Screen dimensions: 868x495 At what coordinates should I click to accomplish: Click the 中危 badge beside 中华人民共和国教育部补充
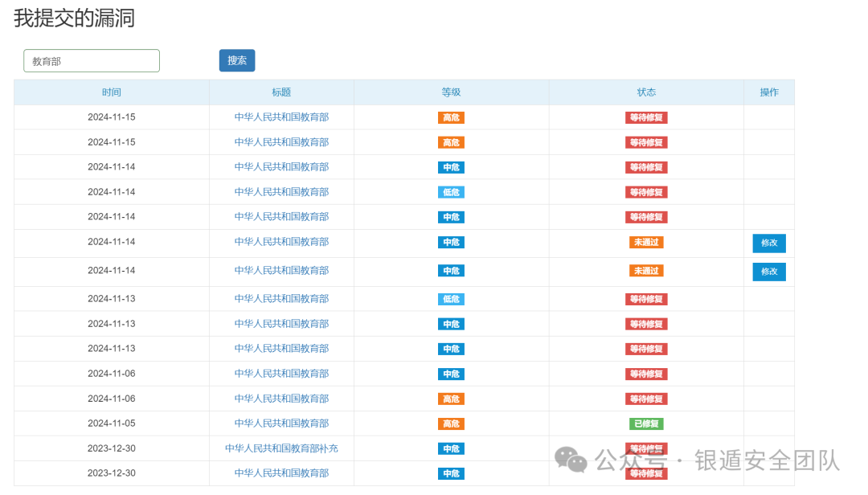pyautogui.click(x=451, y=449)
